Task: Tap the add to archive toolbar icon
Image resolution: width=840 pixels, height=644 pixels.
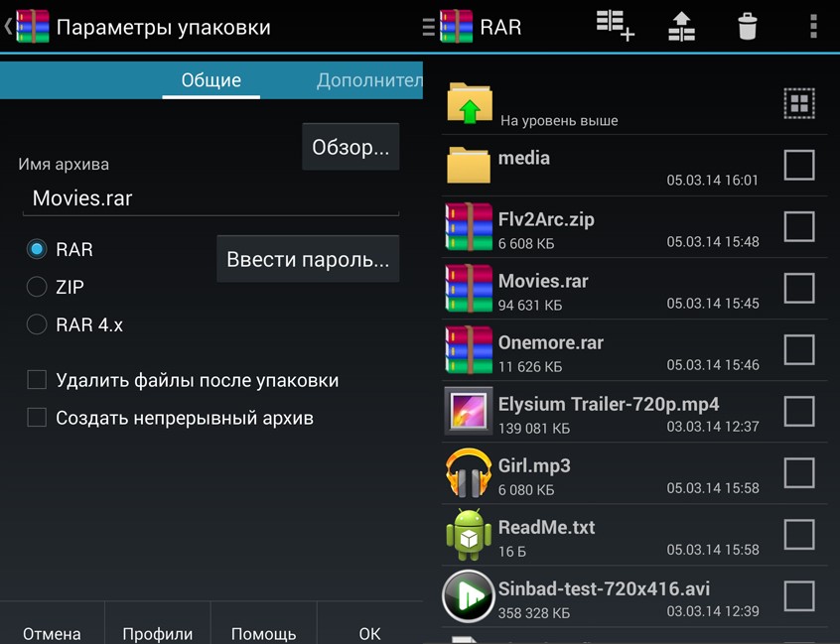Action: click(x=615, y=26)
